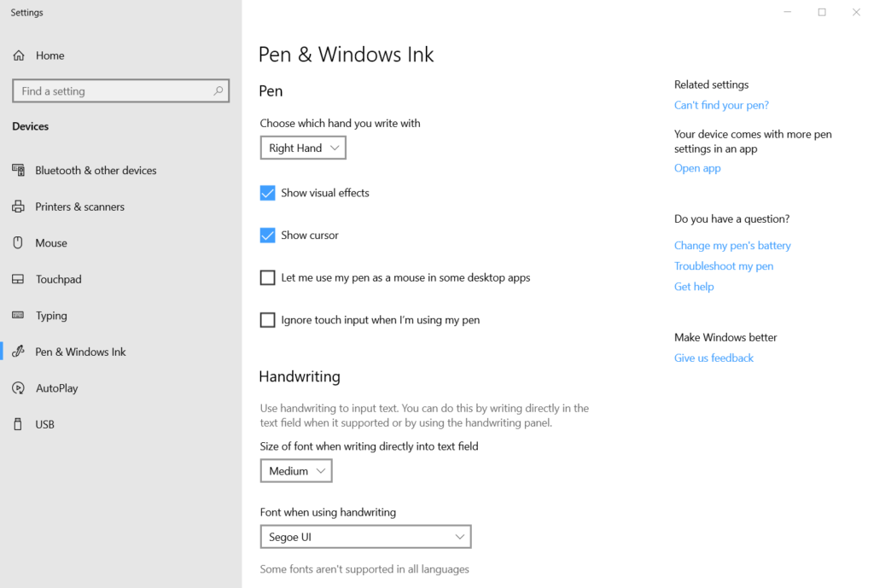The width and height of the screenshot is (874, 588).
Task: Click Give us feedback link
Action: 714,358
